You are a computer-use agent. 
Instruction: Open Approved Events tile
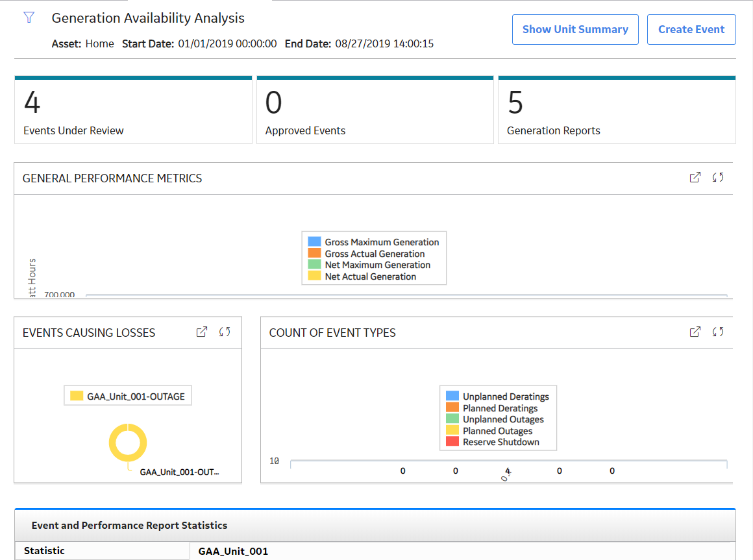pos(375,110)
